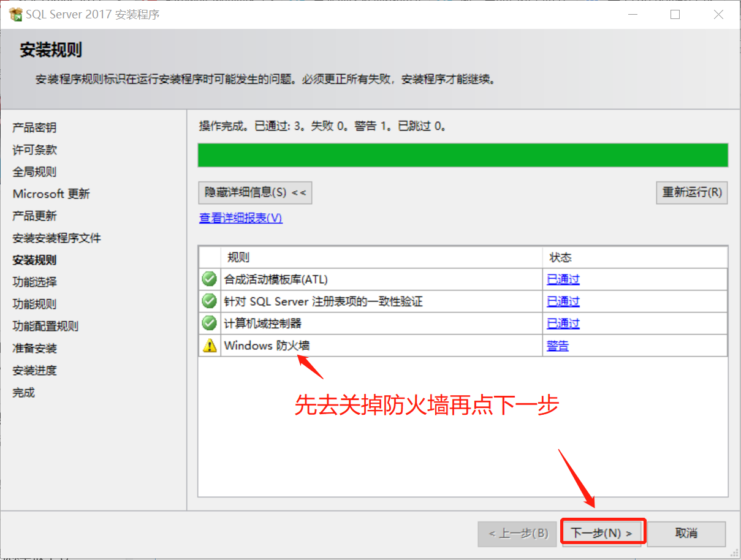The image size is (741, 560).
Task: Minimize the SQL Server setup window
Action: click(x=631, y=15)
